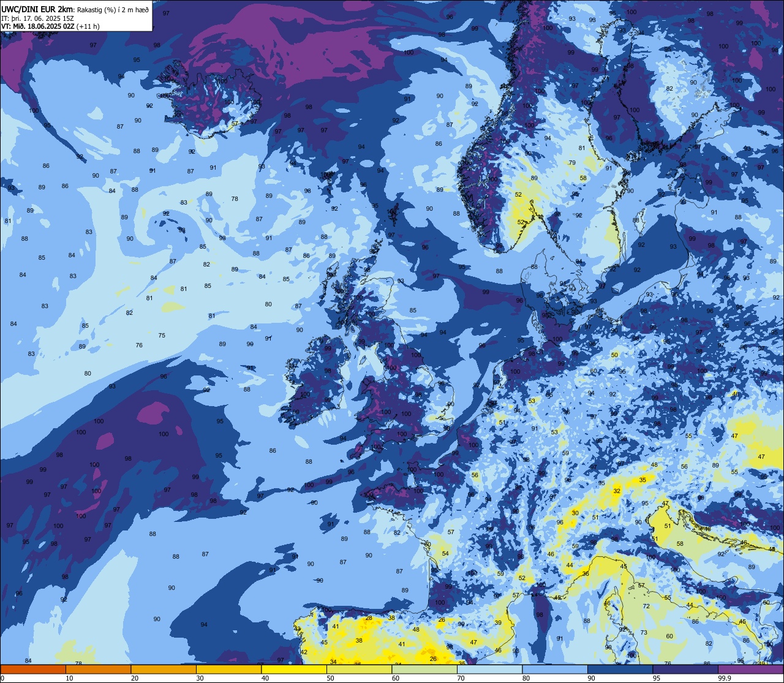Click the "79" humidity value over Sweden

point(572,163)
